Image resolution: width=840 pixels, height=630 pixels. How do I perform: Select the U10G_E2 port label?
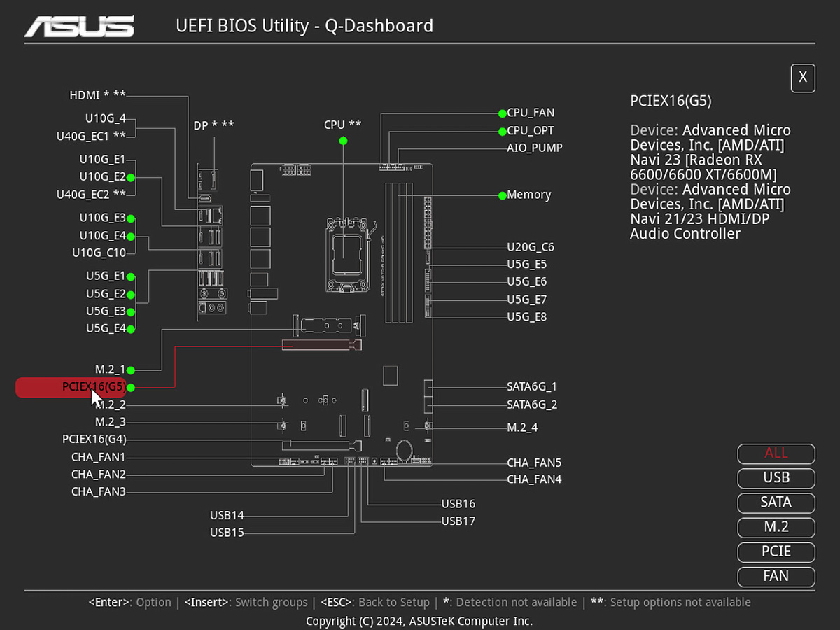[x=102, y=176]
